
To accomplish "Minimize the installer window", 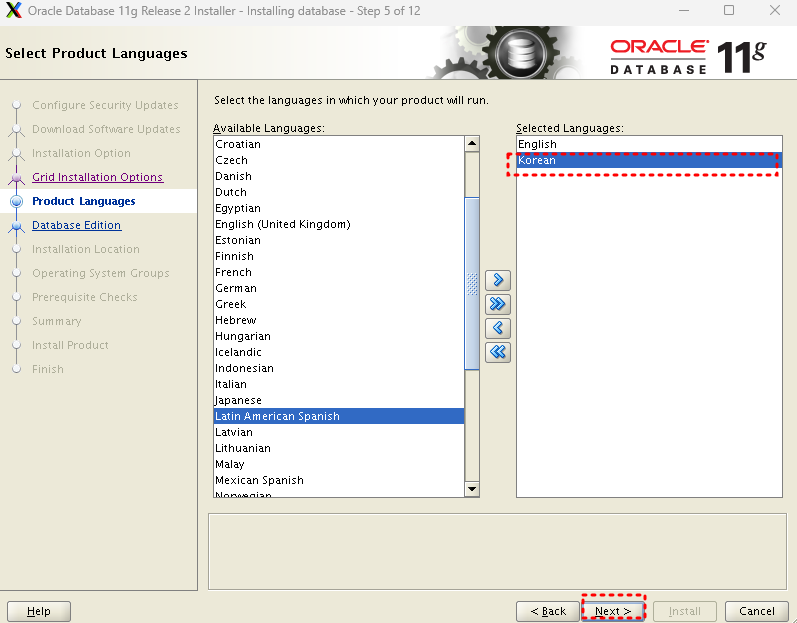I will pyautogui.click(x=684, y=11).
